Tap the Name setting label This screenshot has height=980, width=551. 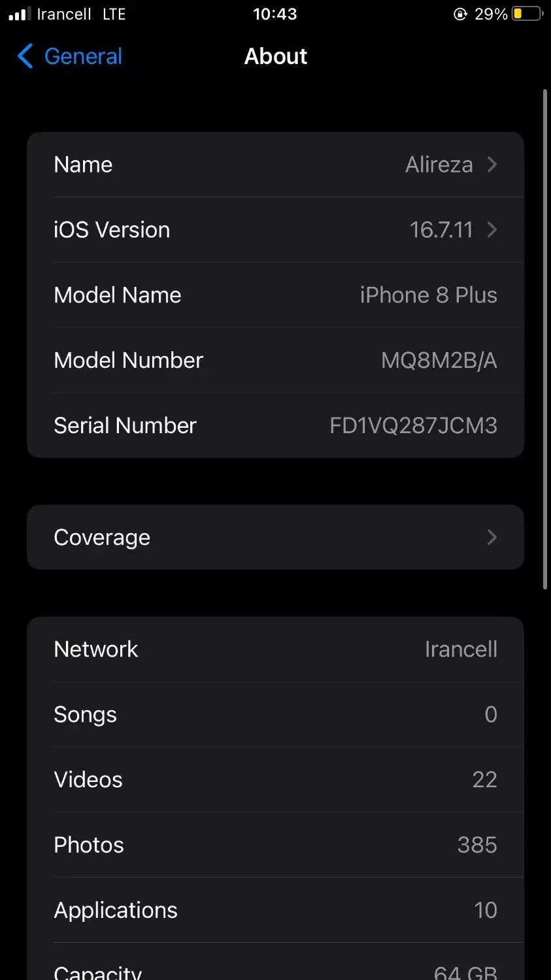pyautogui.click(x=83, y=165)
